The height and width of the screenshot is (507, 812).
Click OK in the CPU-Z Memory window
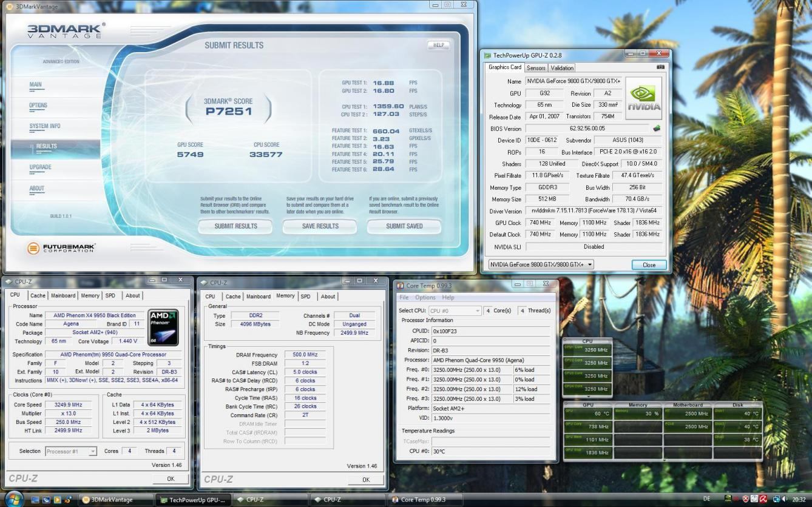point(366,479)
